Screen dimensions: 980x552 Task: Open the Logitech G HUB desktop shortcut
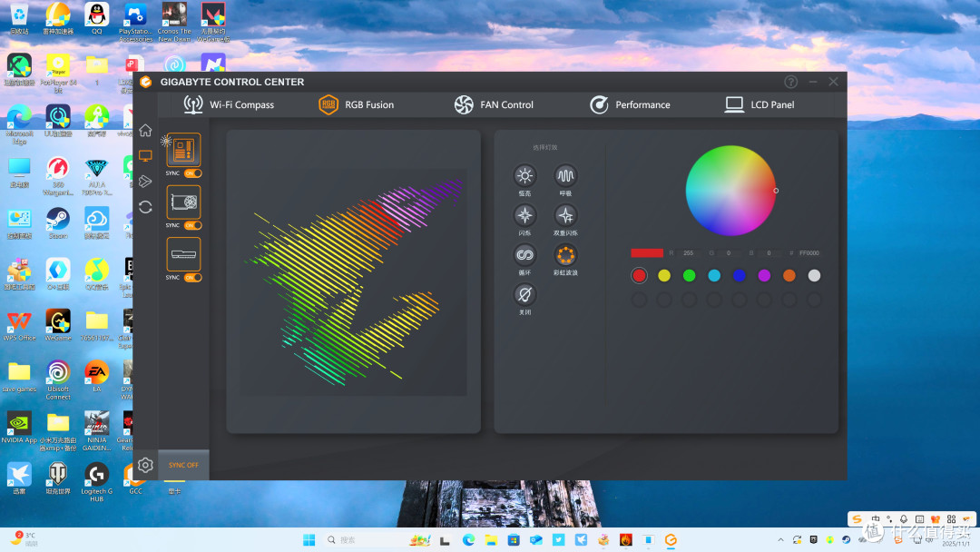click(x=97, y=482)
